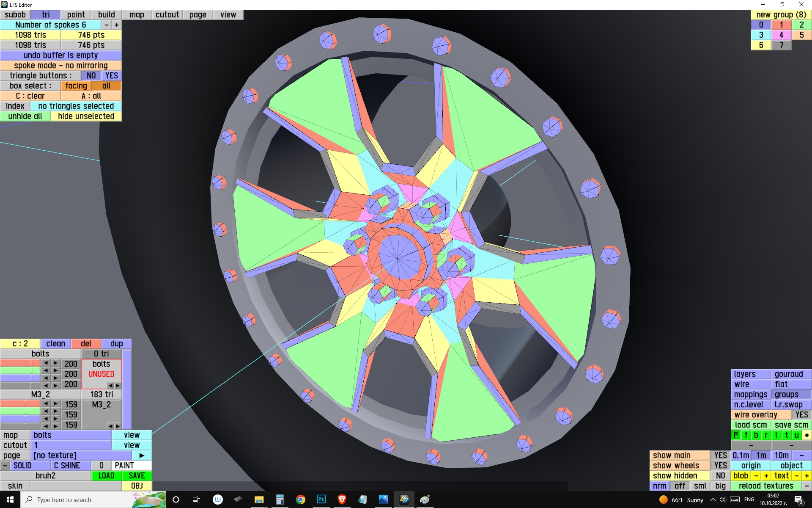Step bolts red value right arrow
The height and width of the screenshot is (508, 812).
pyautogui.click(x=55, y=363)
